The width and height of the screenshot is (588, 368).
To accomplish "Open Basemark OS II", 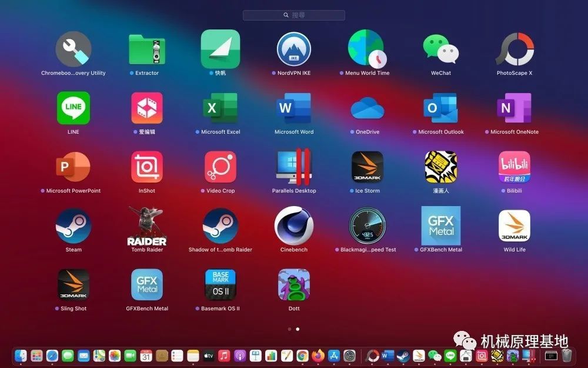I will [x=220, y=285].
